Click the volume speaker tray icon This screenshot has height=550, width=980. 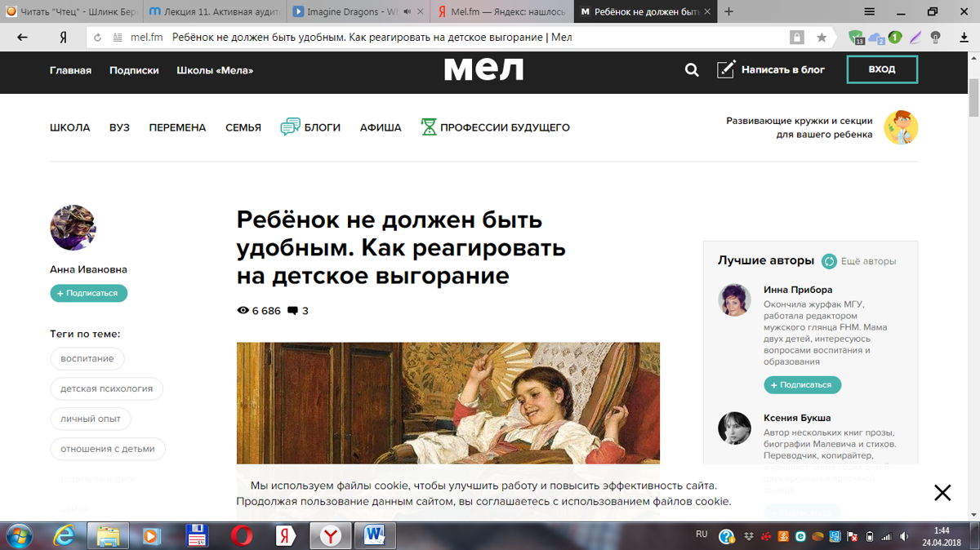903,536
